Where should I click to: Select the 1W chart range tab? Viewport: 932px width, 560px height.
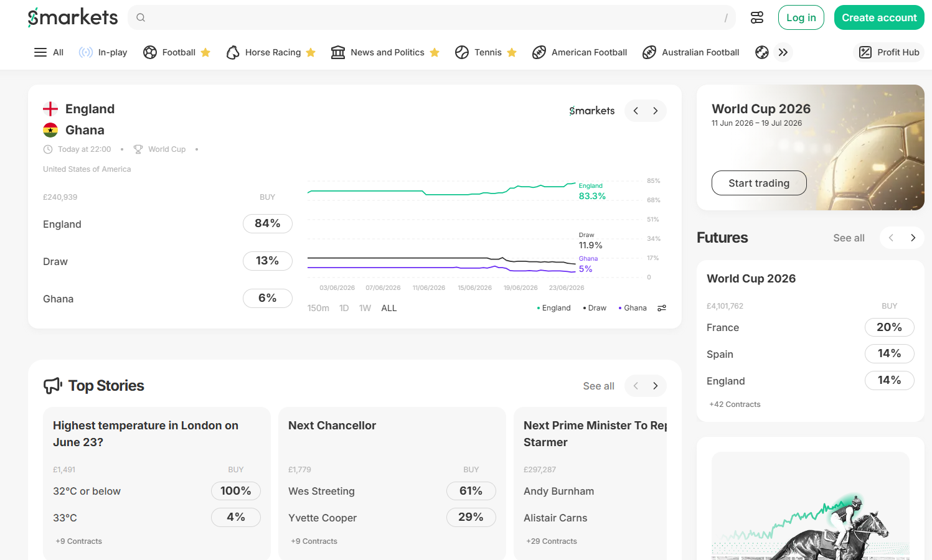[x=365, y=308]
